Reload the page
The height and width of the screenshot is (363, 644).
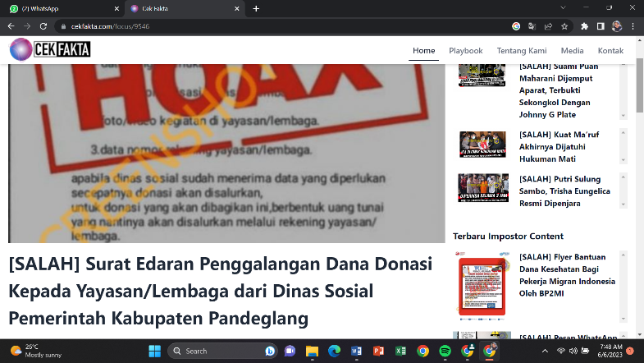[x=43, y=25]
